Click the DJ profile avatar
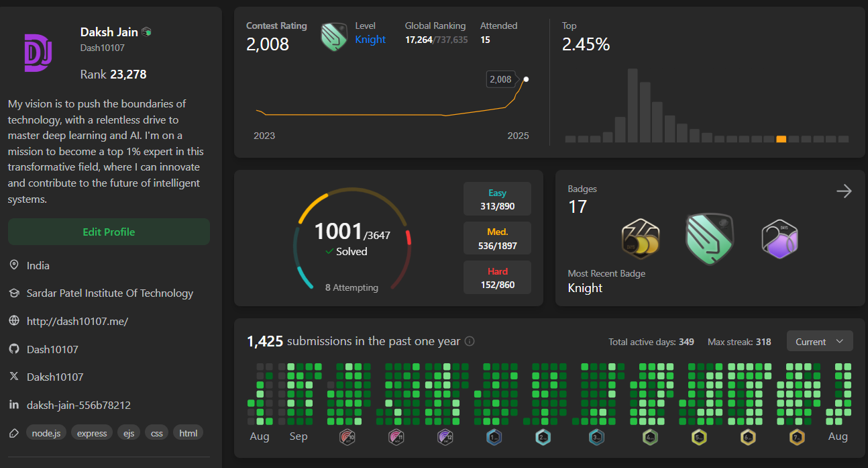This screenshot has width=868, height=468. 38,52
